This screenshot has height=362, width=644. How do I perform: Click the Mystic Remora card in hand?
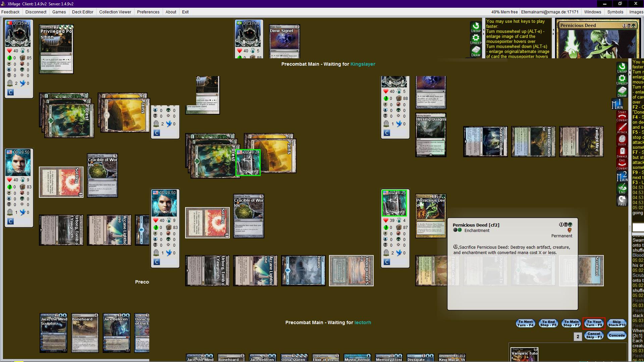(357, 358)
